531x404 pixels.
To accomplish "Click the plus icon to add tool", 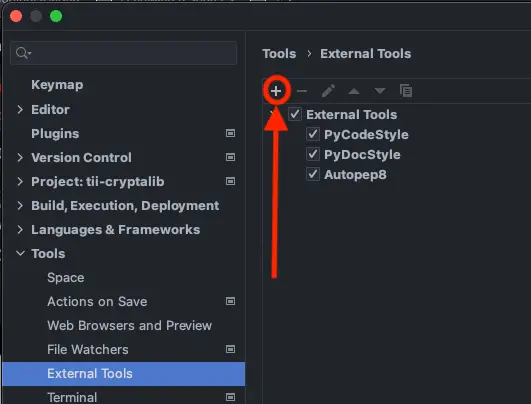I will [276, 91].
